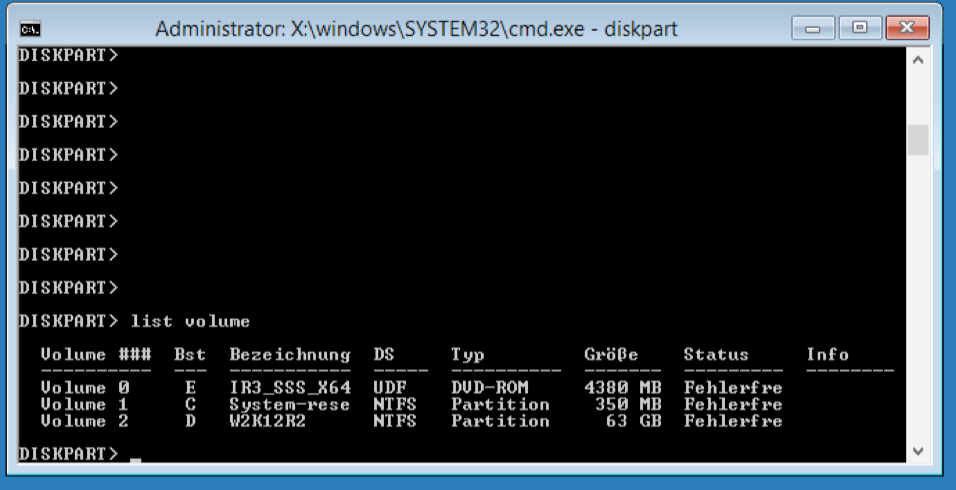Click 'Partition' in the Volume 1 row
Viewport: 956px width, 490px height.
(500, 404)
